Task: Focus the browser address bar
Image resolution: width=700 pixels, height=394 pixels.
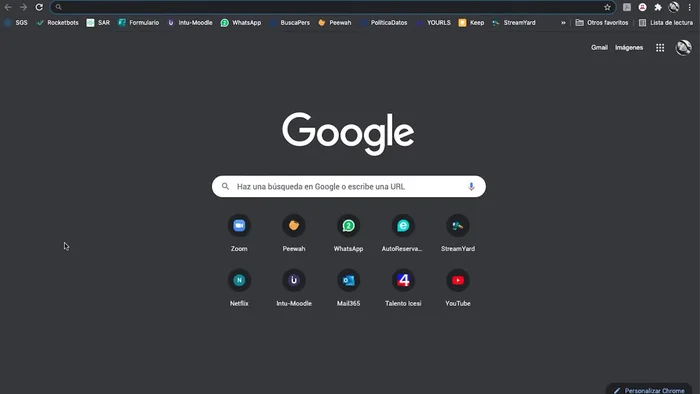Action: tap(333, 7)
